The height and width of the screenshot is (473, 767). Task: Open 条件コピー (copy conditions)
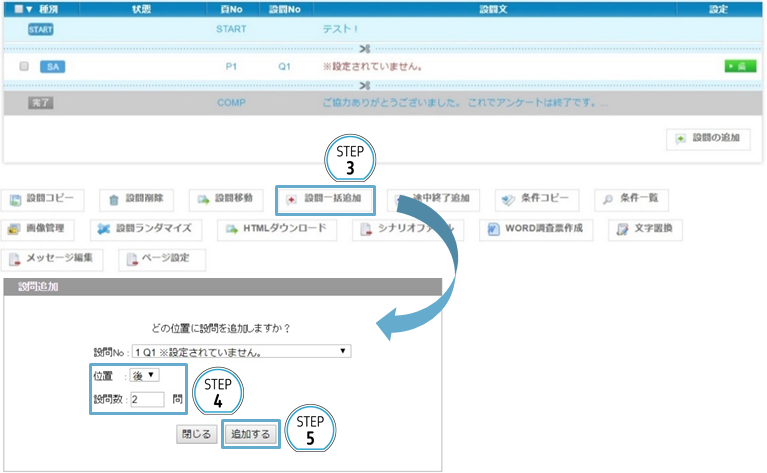535,199
